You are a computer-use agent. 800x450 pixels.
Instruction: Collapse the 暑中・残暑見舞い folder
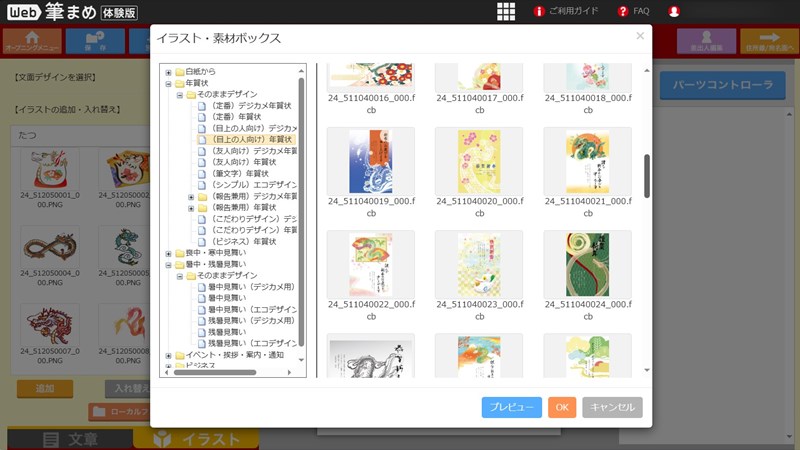[168, 265]
